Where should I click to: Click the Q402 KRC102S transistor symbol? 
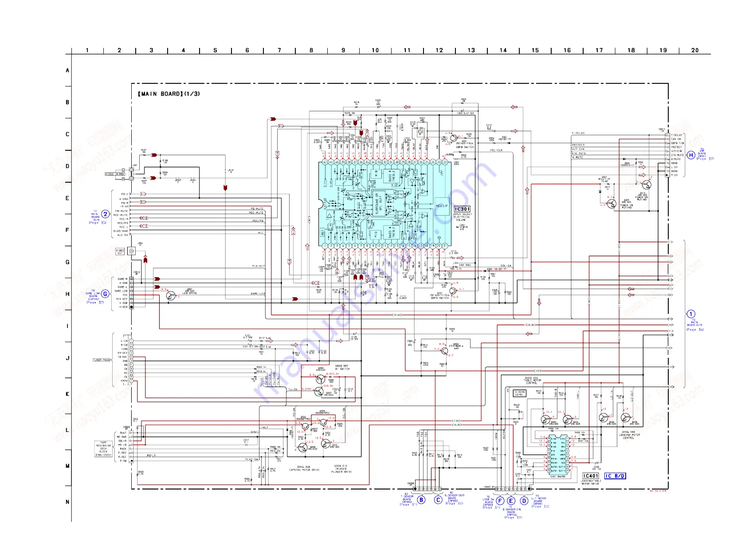[x=546, y=419]
